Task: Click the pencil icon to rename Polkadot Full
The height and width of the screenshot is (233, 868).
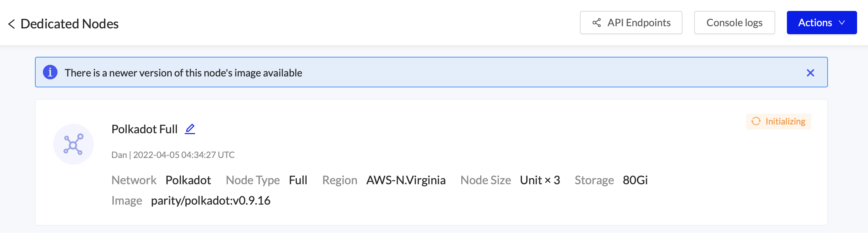Action: (x=190, y=129)
